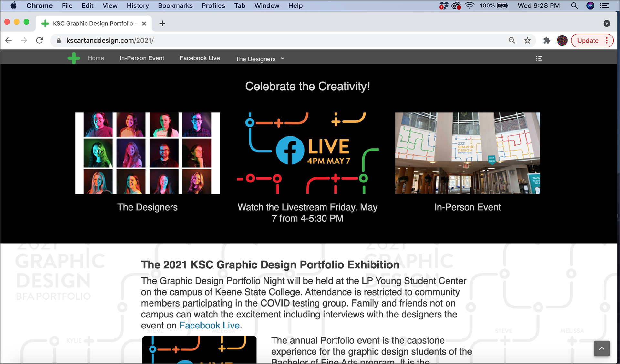
Task: Open the Update button three-dot menu
Action: (607, 40)
